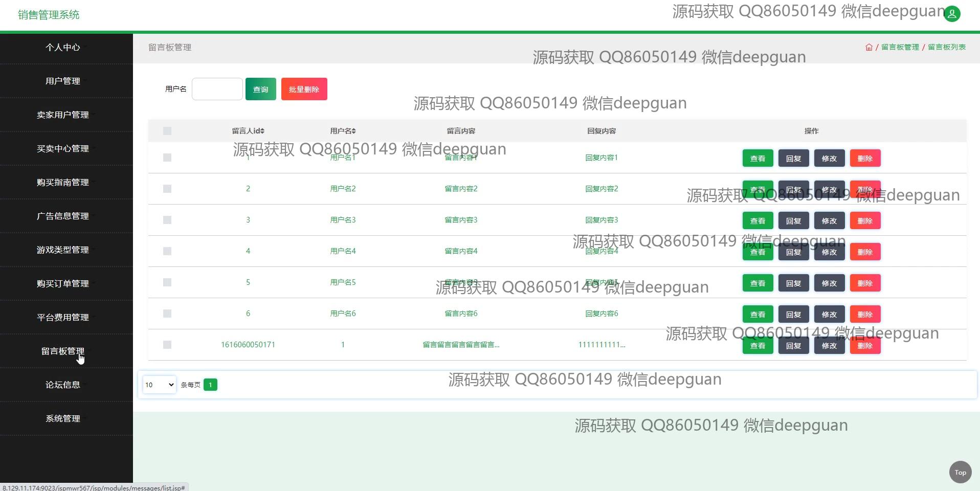Click 回复 button for row 用户名5
980x491 pixels.
coord(793,283)
